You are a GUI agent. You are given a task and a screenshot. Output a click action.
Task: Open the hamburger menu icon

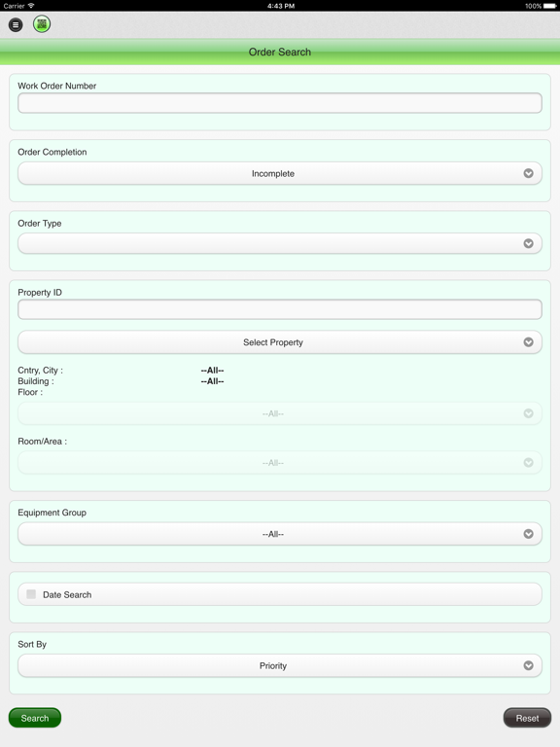coord(16,24)
